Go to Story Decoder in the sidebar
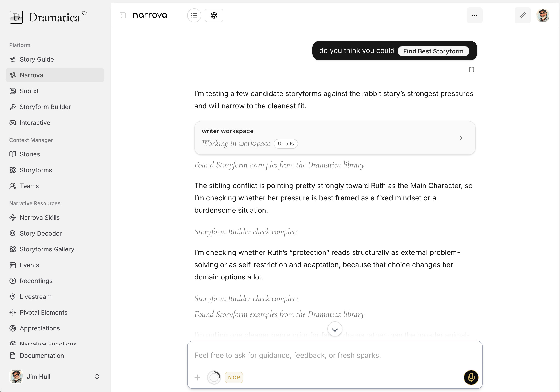 pos(41,233)
